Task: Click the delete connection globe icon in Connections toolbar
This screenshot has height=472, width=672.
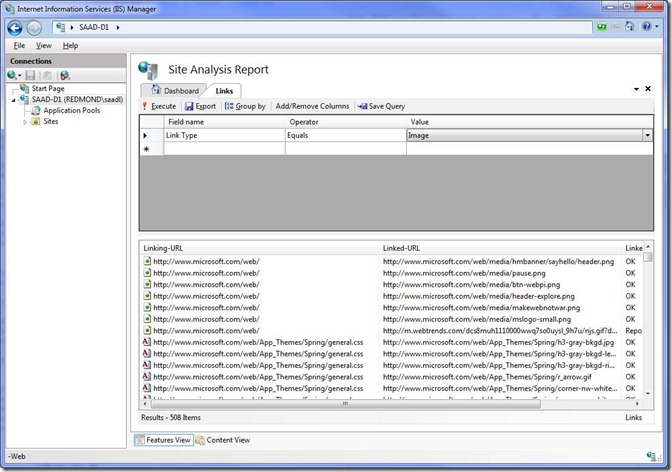Action: click(x=65, y=75)
